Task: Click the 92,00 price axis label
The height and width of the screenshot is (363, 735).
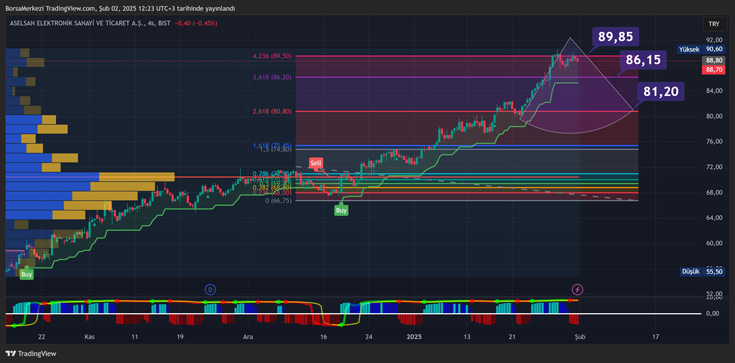Action: (x=714, y=40)
